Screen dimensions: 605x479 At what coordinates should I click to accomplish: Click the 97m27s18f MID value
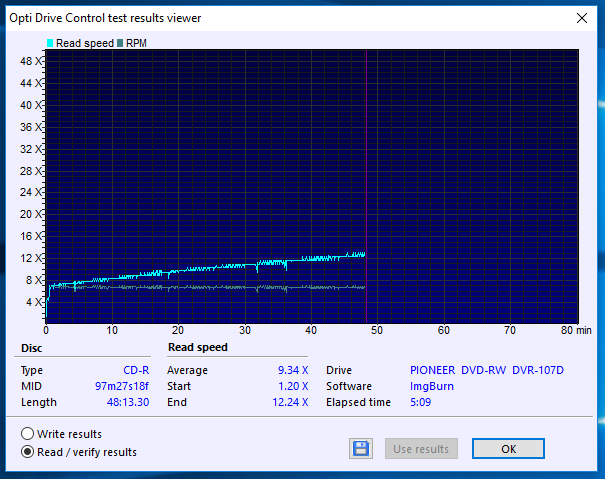(x=122, y=386)
